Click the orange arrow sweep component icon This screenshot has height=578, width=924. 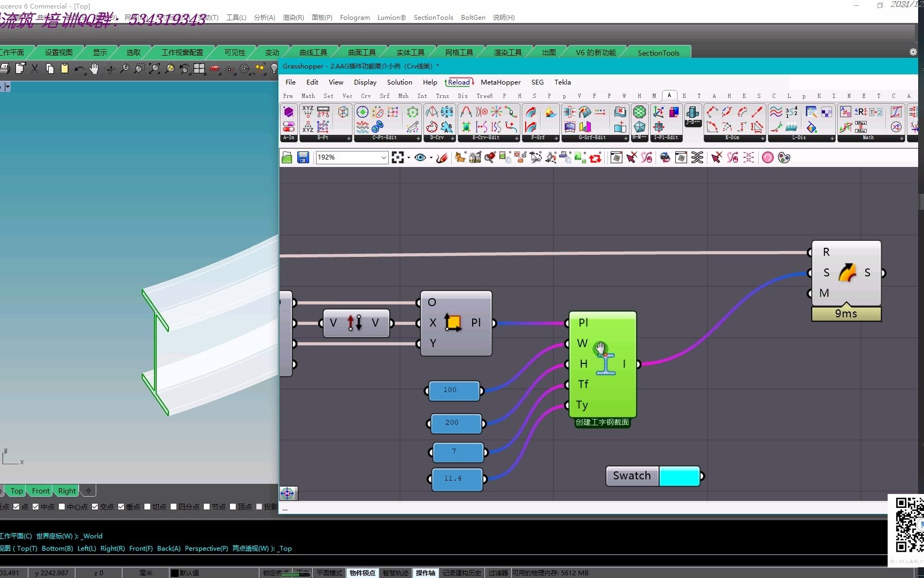847,272
